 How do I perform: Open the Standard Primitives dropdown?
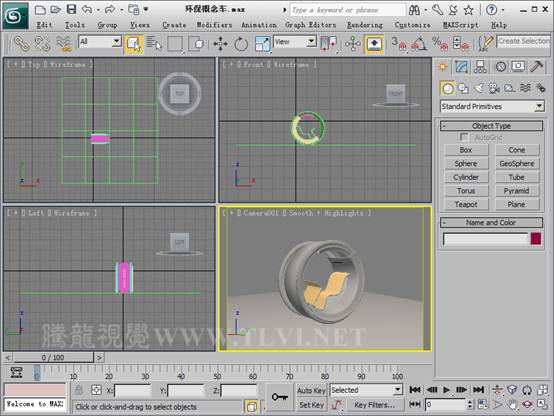pyautogui.click(x=492, y=106)
